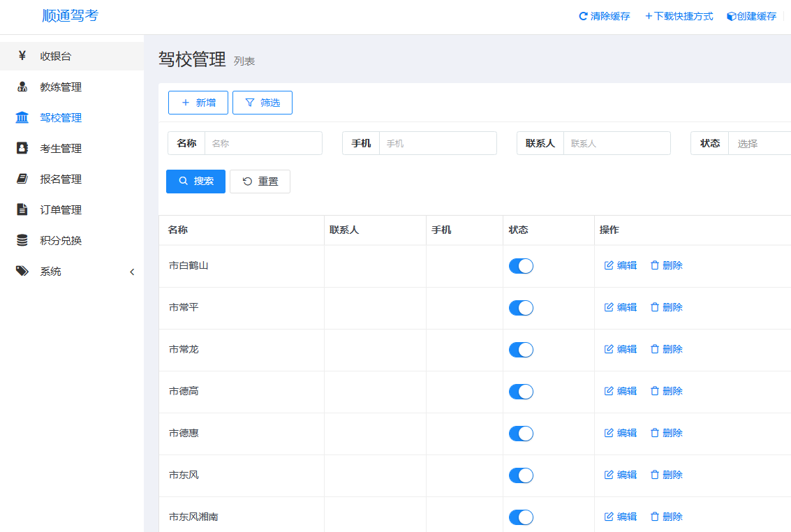This screenshot has width=791, height=532.
Task: Focus the 手机 search input
Action: click(438, 143)
